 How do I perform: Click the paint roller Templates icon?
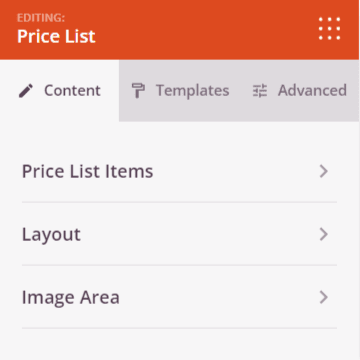[138, 91]
